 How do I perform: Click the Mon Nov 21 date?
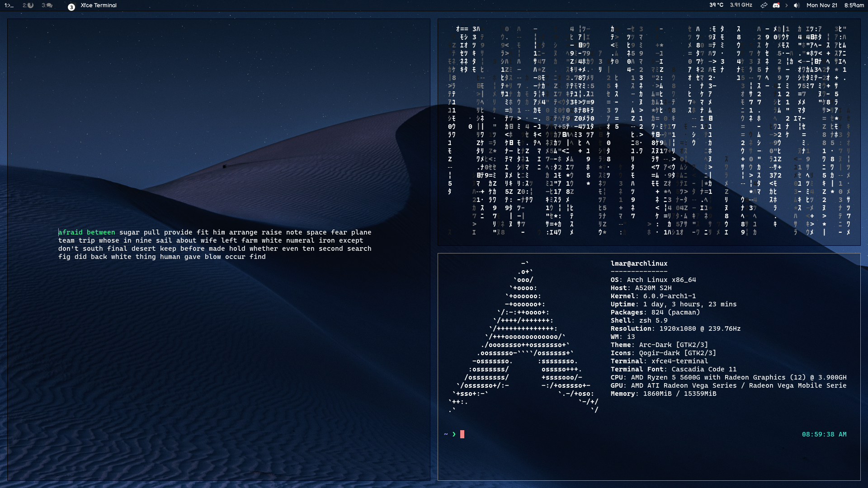(x=821, y=5)
